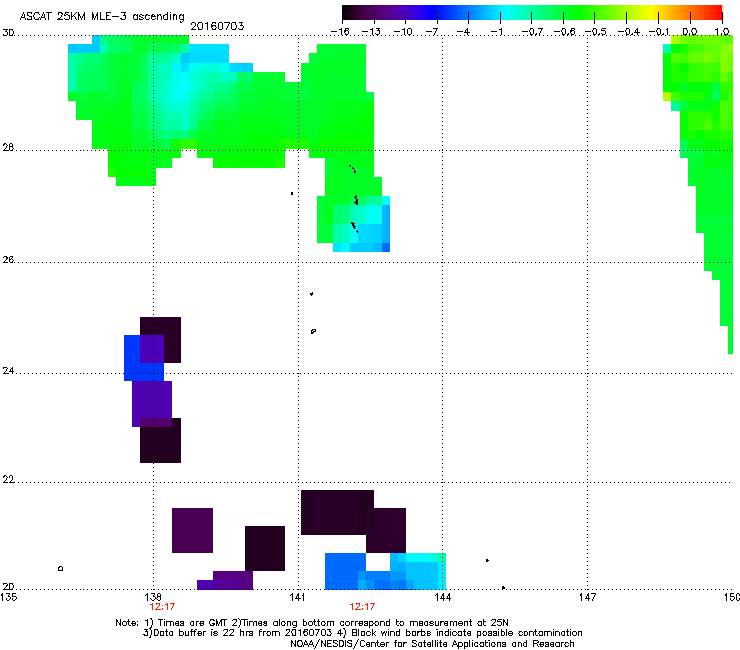Click the "-13" color scale label
The width and height of the screenshot is (740, 650).
click(x=371, y=32)
